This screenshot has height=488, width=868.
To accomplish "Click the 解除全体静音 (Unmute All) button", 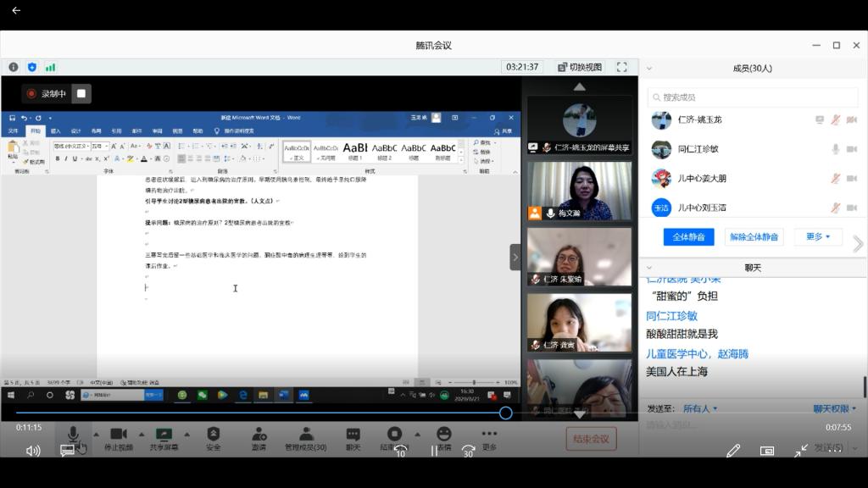I will (754, 236).
